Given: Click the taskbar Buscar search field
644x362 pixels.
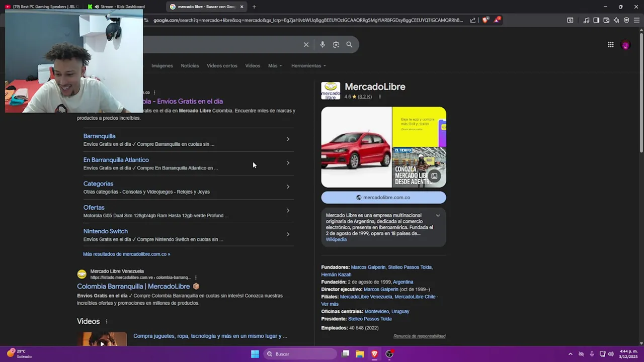Looking at the screenshot, I should (x=300, y=354).
